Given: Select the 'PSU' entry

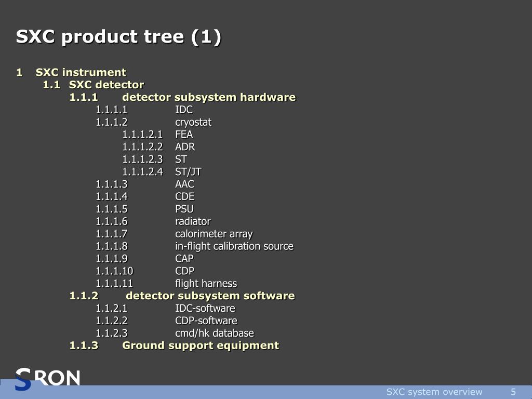Looking at the screenshot, I should [x=184, y=209].
